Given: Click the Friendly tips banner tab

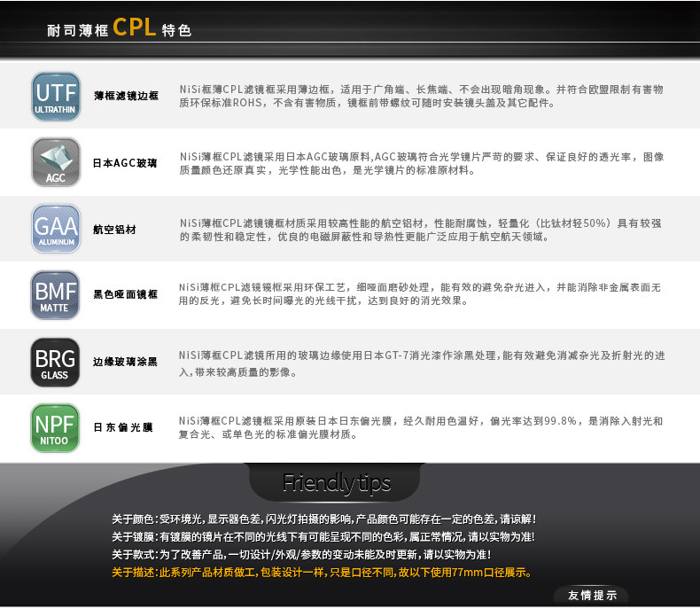Looking at the screenshot, I should click(335, 482).
